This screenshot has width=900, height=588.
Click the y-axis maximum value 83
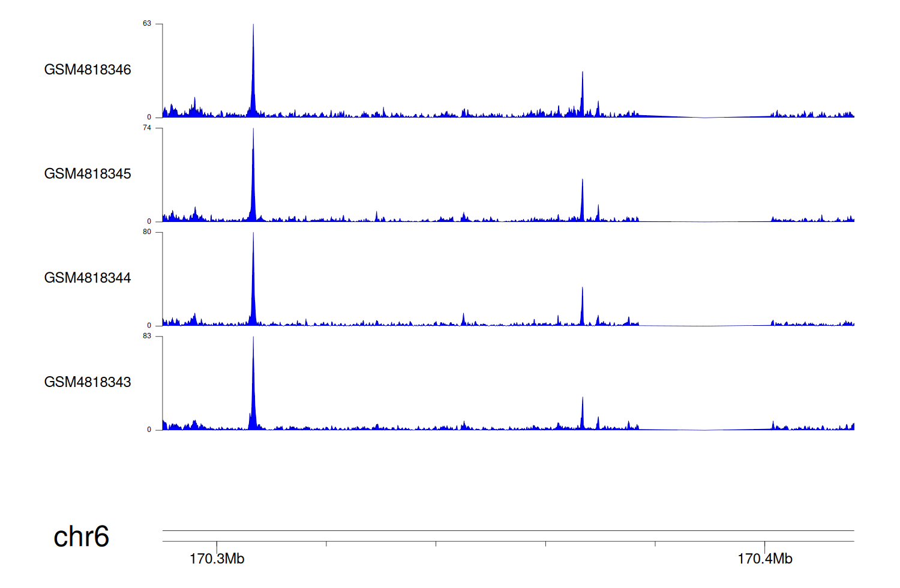click(147, 336)
